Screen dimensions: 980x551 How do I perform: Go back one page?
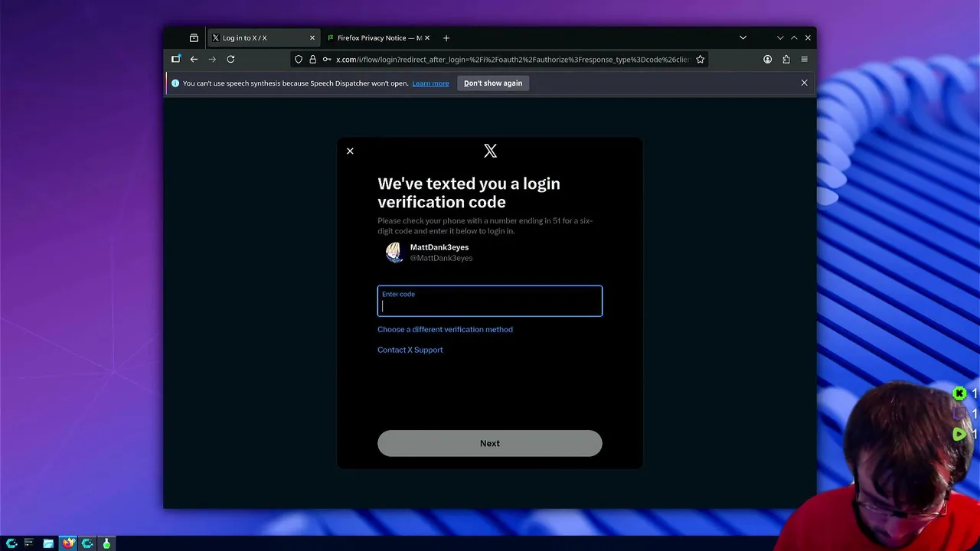(x=194, y=59)
